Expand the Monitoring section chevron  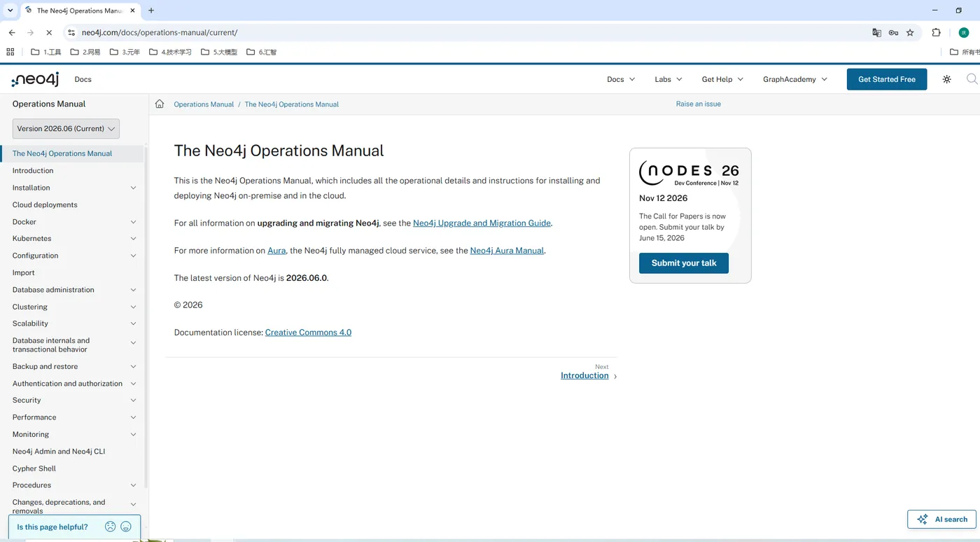coord(134,434)
